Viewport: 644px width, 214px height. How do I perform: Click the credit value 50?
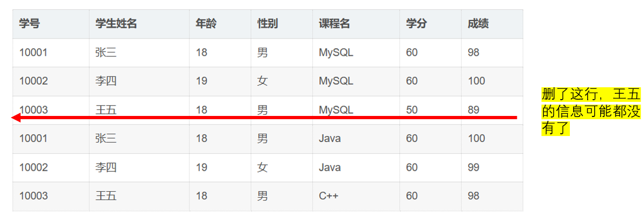click(411, 110)
